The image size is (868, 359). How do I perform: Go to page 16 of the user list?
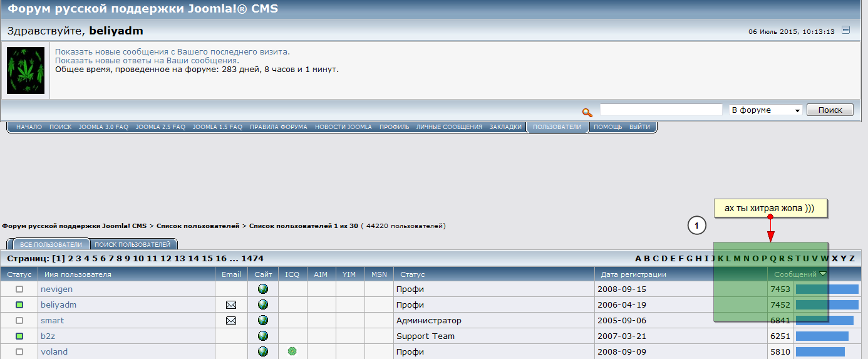click(221, 259)
